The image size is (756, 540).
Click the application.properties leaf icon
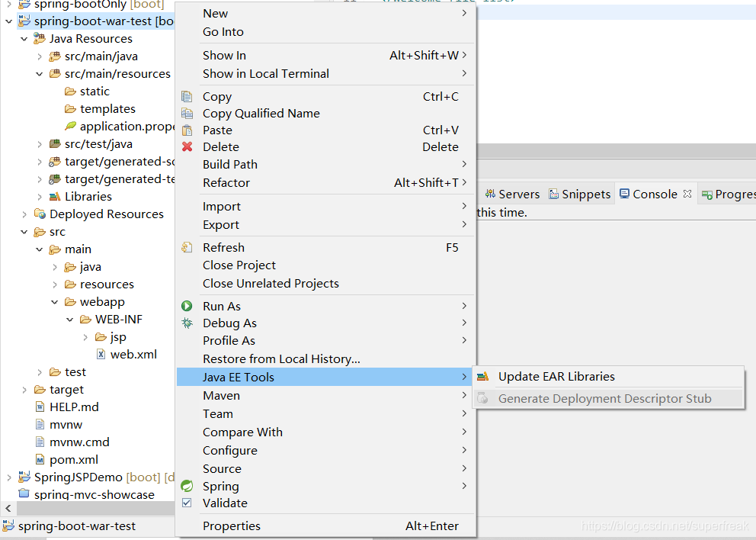(x=70, y=127)
